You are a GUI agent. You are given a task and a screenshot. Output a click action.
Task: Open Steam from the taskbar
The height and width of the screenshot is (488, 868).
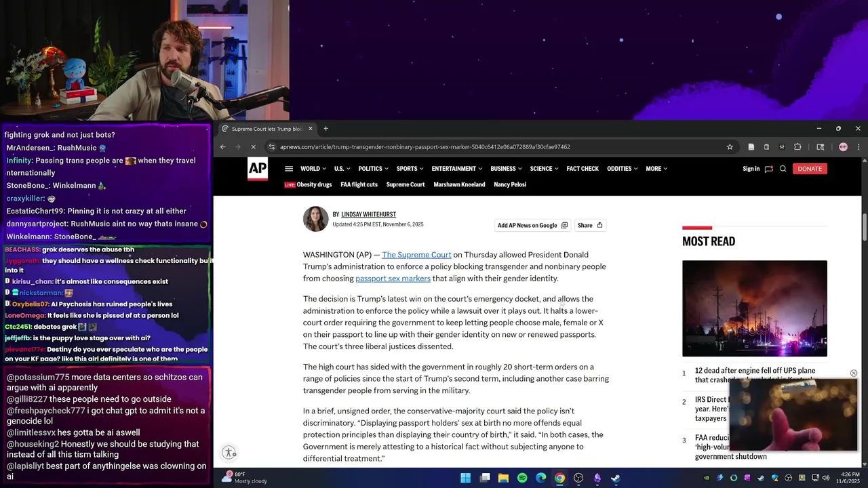pos(616,478)
